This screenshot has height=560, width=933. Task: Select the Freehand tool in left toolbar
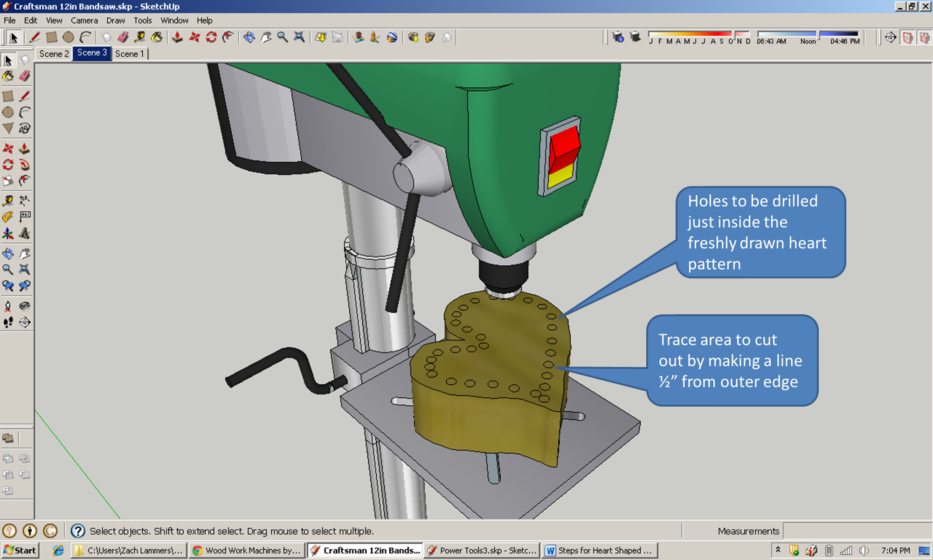pyautogui.click(x=25, y=128)
